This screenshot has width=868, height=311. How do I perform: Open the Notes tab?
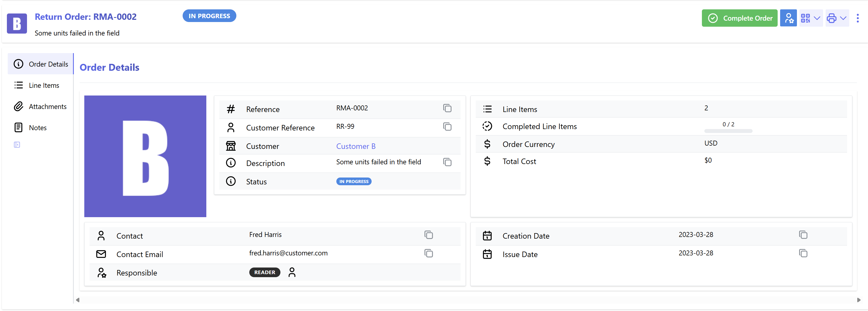[37, 128]
